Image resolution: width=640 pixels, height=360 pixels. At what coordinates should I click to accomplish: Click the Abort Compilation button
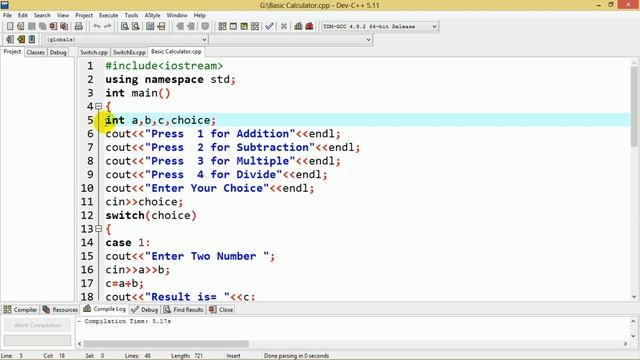click(37, 325)
